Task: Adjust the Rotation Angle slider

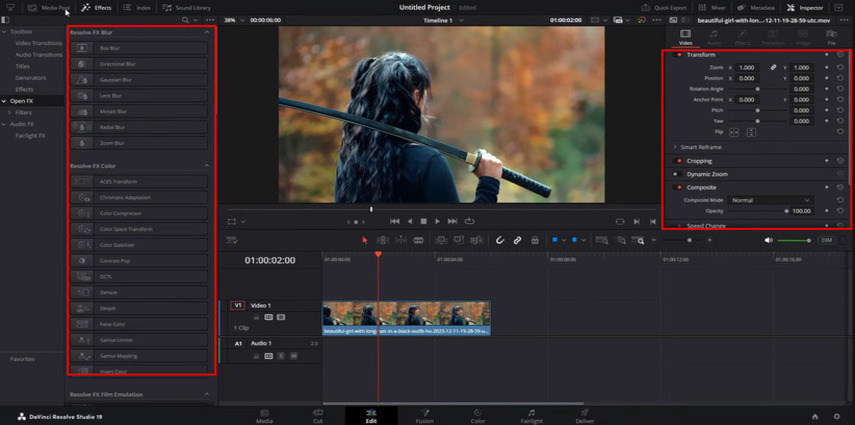Action: [757, 89]
